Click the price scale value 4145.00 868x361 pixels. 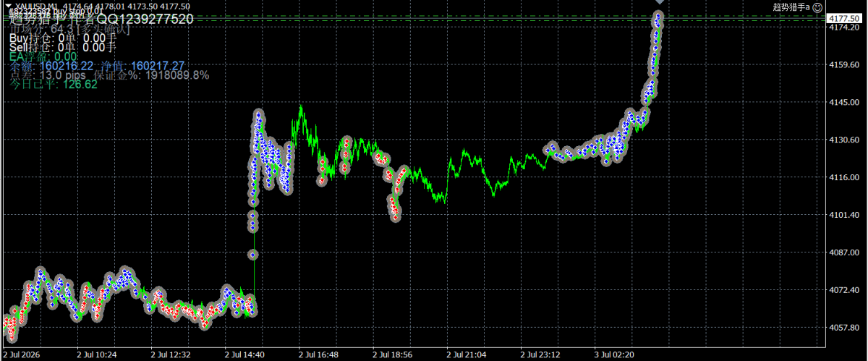click(x=843, y=103)
